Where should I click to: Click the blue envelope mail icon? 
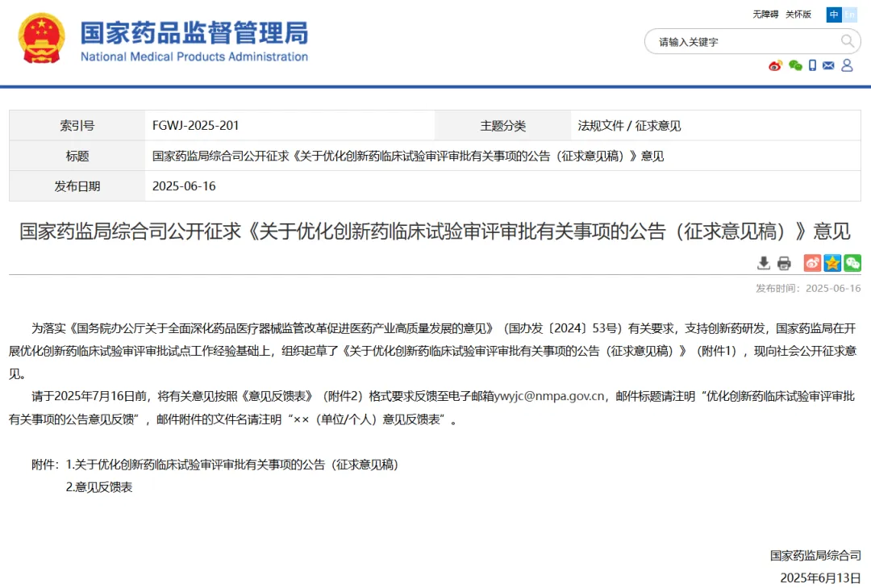[828, 65]
